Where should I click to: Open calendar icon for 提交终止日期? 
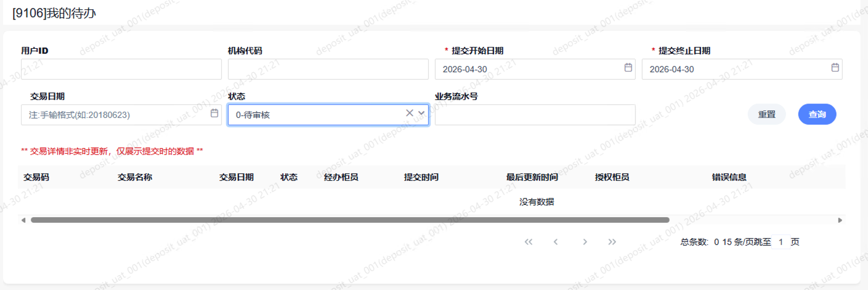coord(835,68)
